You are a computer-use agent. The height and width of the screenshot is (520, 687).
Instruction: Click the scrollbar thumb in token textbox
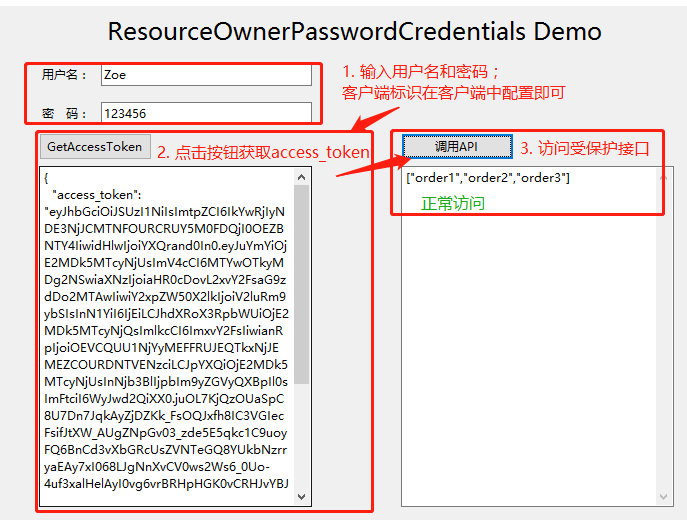click(301, 285)
